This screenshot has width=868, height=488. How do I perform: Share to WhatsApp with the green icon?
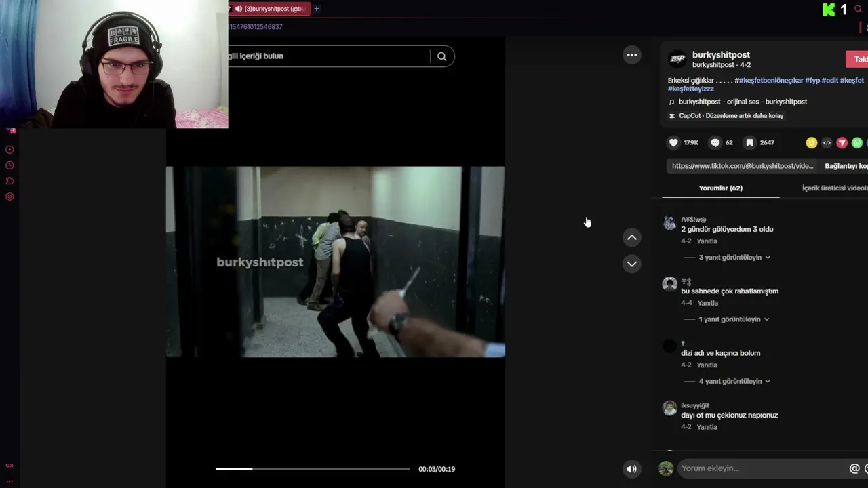coord(857,142)
